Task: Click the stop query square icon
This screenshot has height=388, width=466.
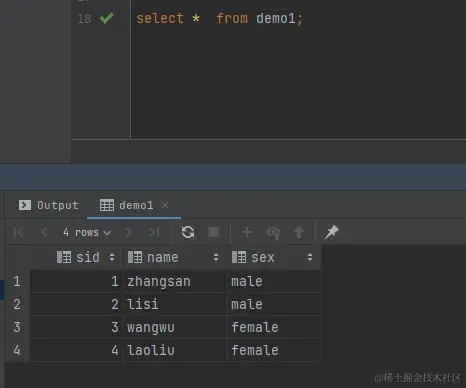Action: pos(214,232)
